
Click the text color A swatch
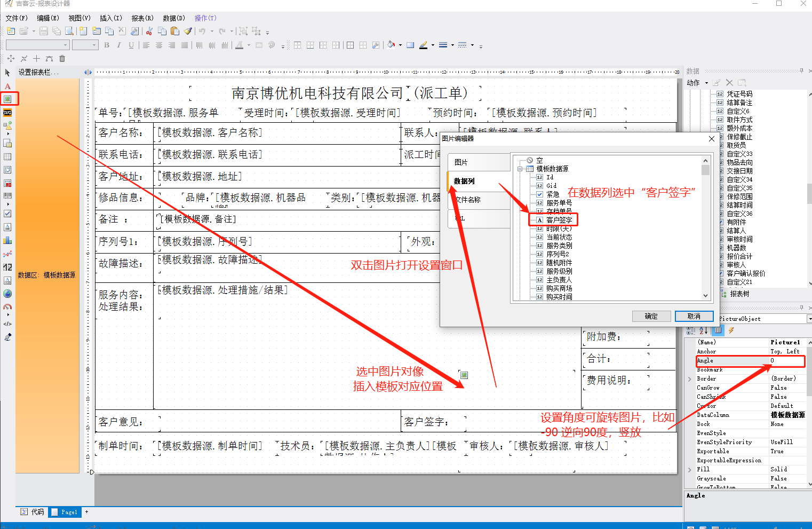tap(239, 45)
